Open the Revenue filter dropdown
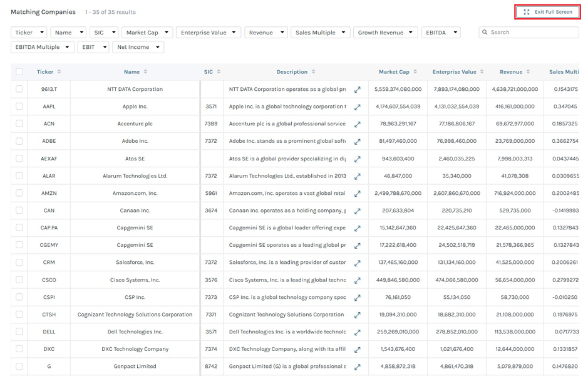 click(266, 33)
